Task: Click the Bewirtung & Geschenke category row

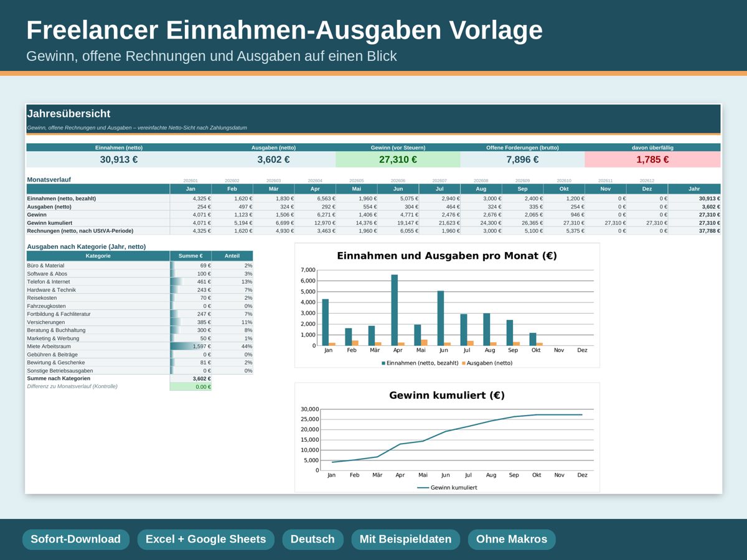Action: click(x=139, y=363)
